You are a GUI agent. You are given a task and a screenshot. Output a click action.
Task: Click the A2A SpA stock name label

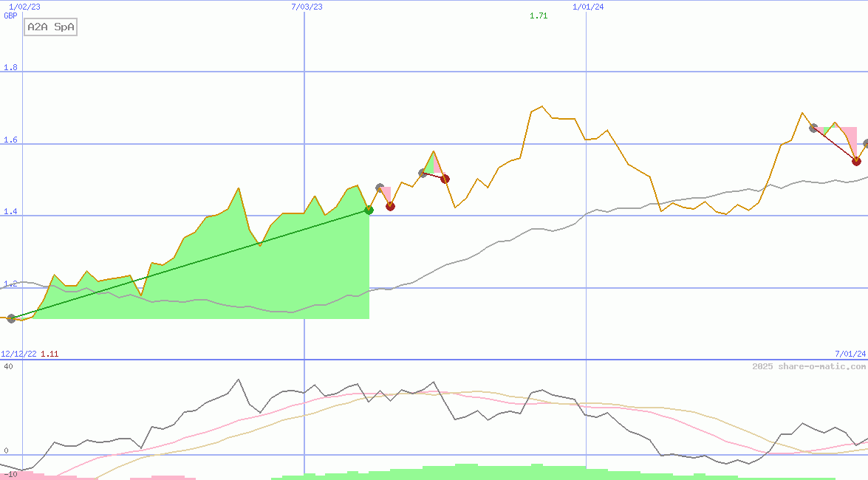coord(51,27)
